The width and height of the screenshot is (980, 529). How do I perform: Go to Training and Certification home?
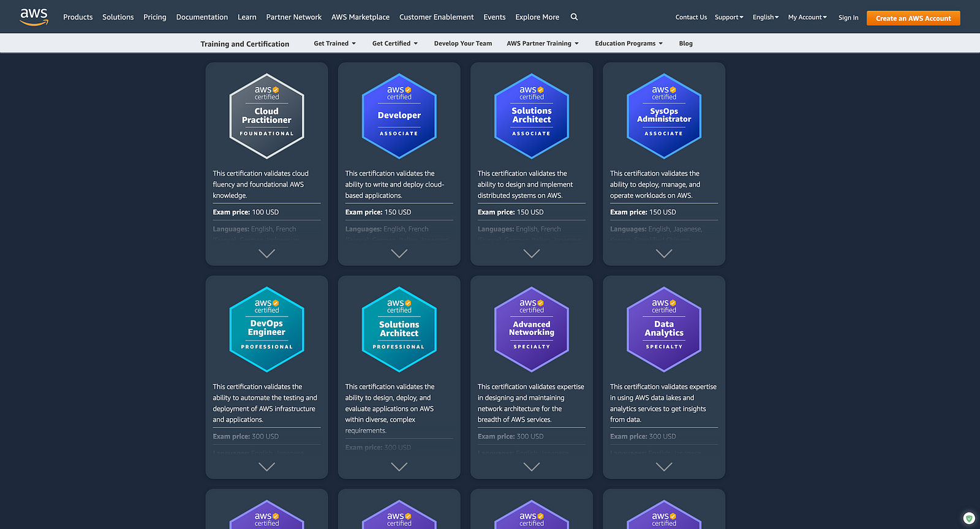click(245, 44)
